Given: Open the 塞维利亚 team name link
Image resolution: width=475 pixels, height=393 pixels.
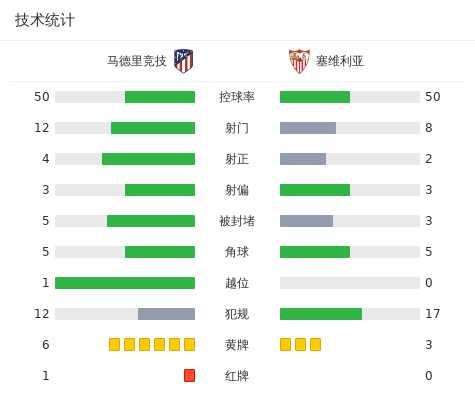Looking at the screenshot, I should 339,61.
